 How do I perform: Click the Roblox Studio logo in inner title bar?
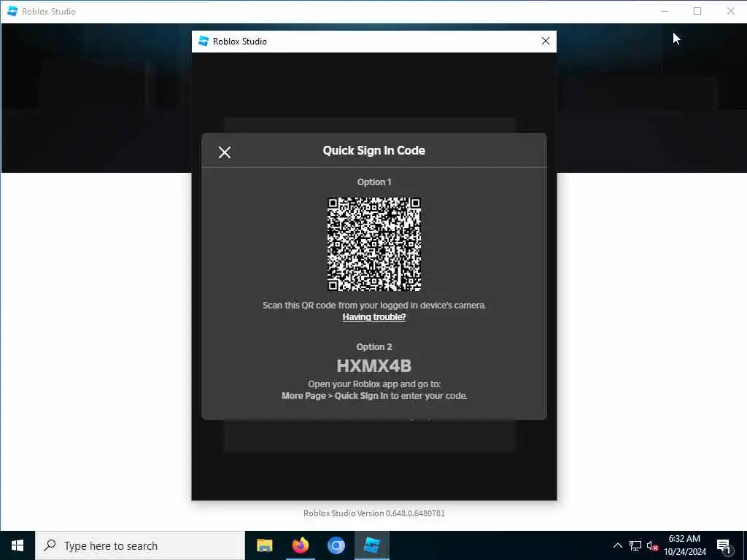[204, 42]
